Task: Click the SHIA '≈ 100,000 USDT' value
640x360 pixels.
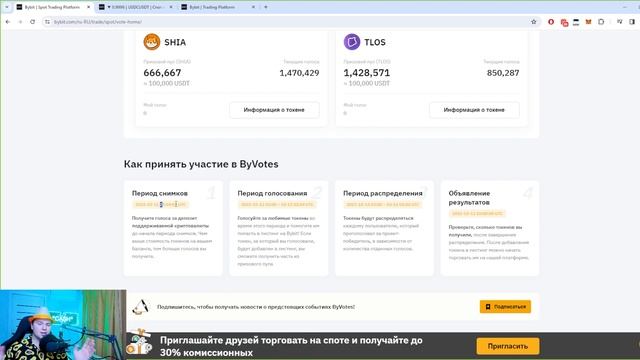Action: (x=167, y=83)
